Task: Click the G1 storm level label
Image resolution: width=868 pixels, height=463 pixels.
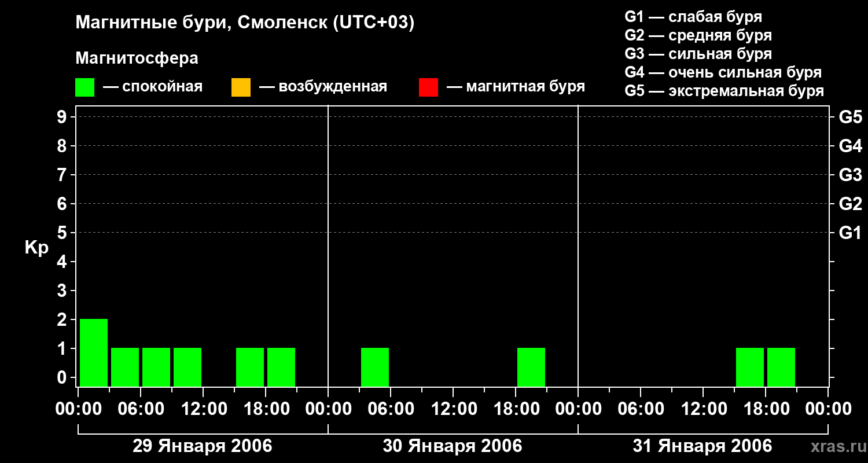Action: (851, 233)
